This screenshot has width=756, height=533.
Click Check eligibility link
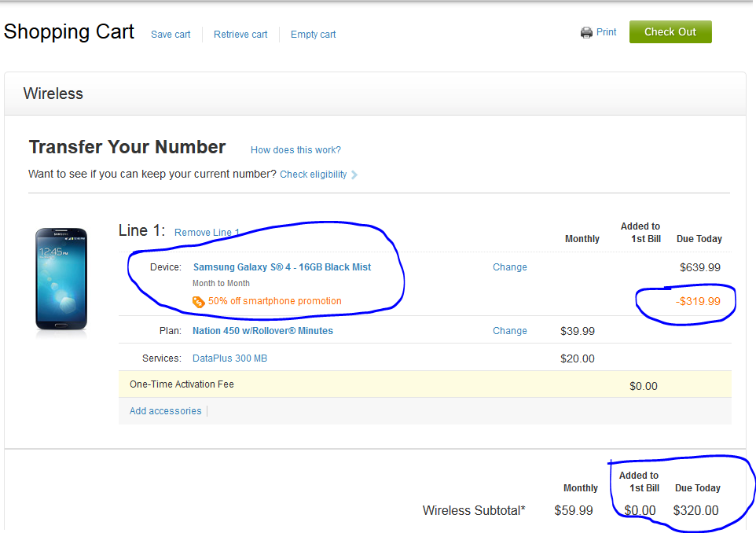(x=314, y=175)
